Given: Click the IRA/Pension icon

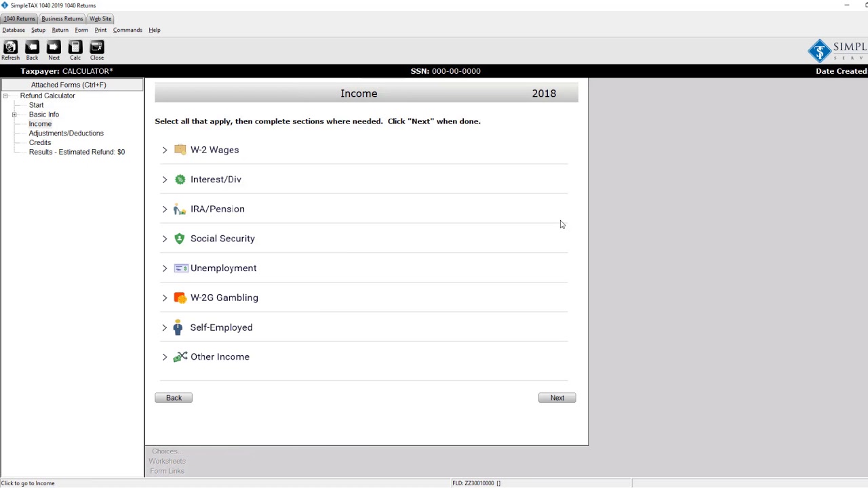Looking at the screenshot, I should point(180,209).
